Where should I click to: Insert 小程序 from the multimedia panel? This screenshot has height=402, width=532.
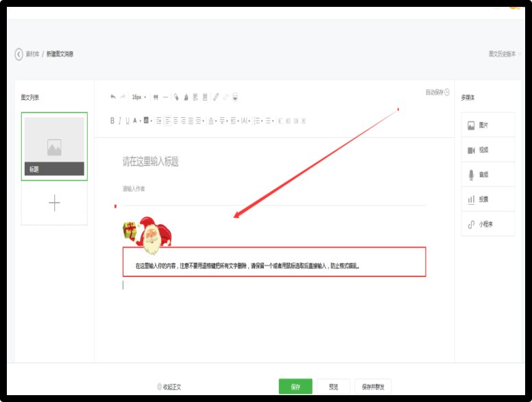coord(488,224)
